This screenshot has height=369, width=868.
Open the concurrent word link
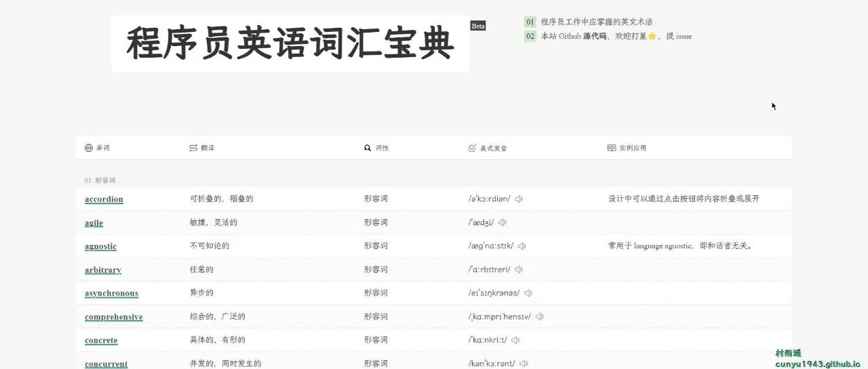point(106,364)
